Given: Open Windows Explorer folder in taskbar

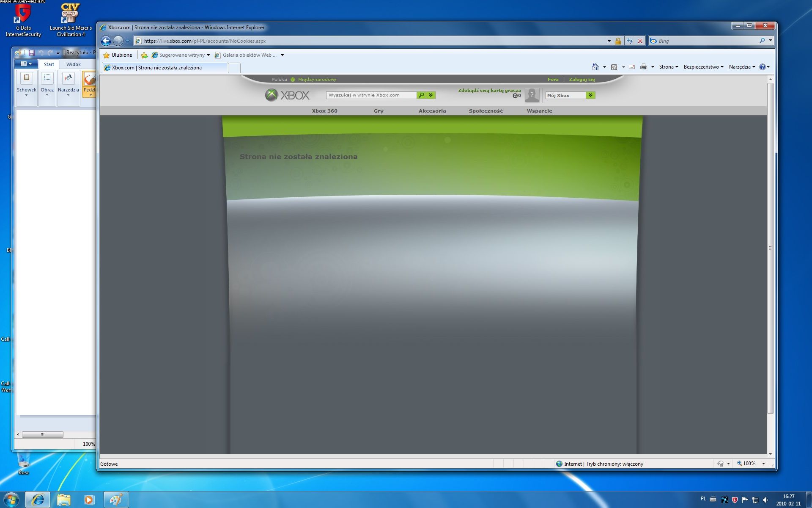Looking at the screenshot, I should point(64,500).
